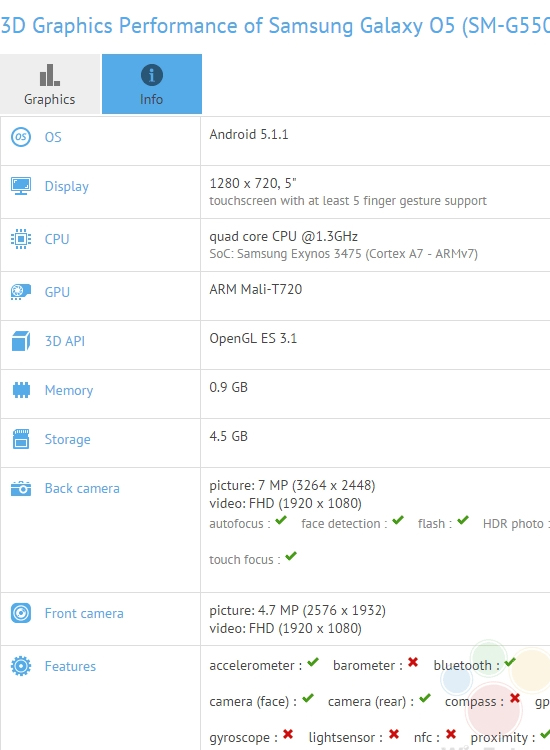550x750 pixels.
Task: Click the bar chart icon in Graphics tab
Action: (x=50, y=75)
